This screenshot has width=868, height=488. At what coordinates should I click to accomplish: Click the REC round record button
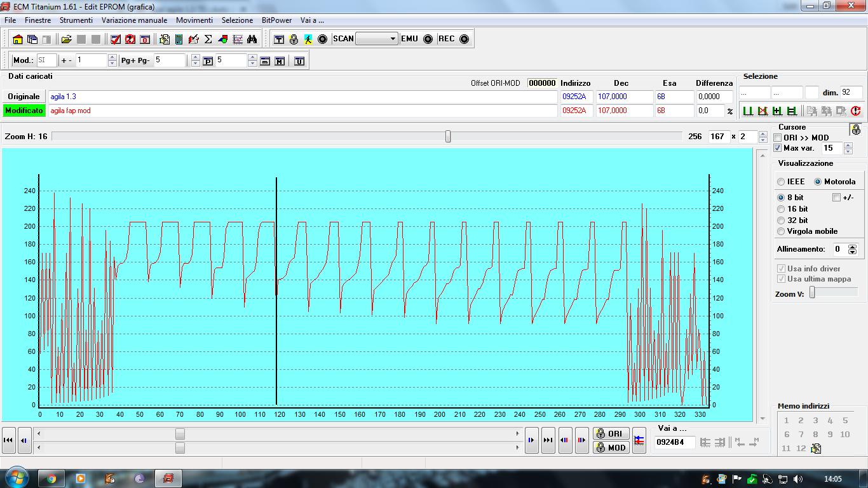coord(464,39)
